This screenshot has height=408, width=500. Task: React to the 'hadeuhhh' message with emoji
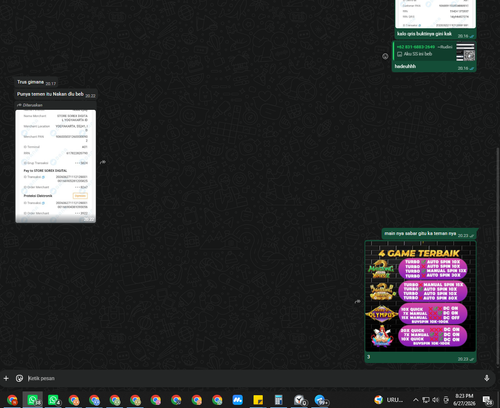(385, 56)
